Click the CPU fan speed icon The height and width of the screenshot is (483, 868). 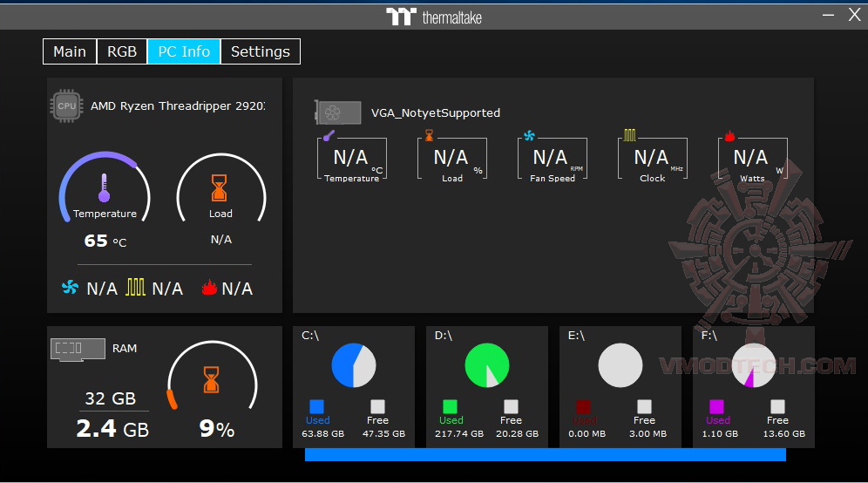[71, 287]
